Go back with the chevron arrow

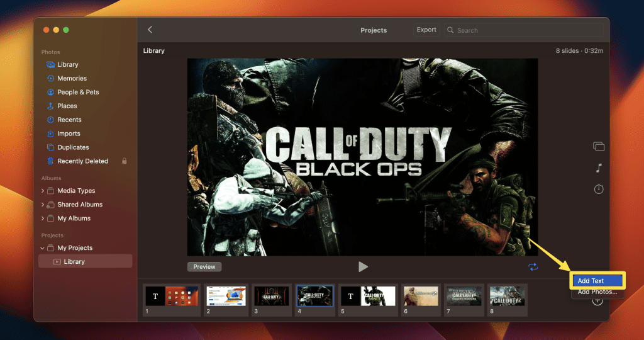(x=150, y=30)
